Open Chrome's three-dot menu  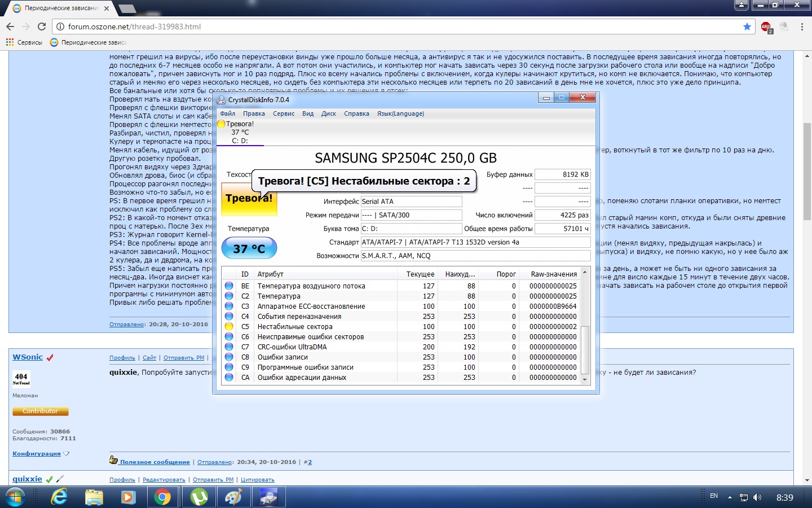point(802,27)
